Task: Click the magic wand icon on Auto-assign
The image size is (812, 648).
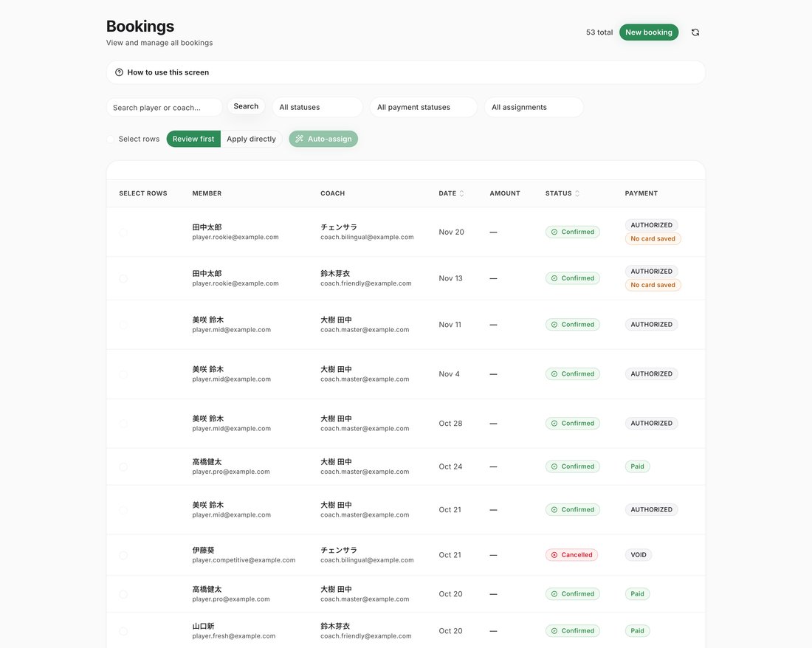Action: pyautogui.click(x=299, y=139)
